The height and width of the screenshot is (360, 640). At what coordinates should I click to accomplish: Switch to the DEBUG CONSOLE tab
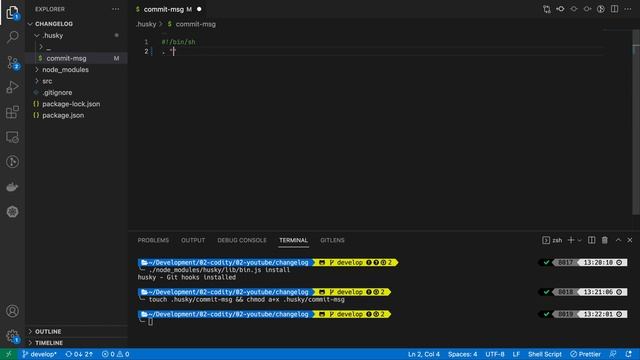coord(242,240)
